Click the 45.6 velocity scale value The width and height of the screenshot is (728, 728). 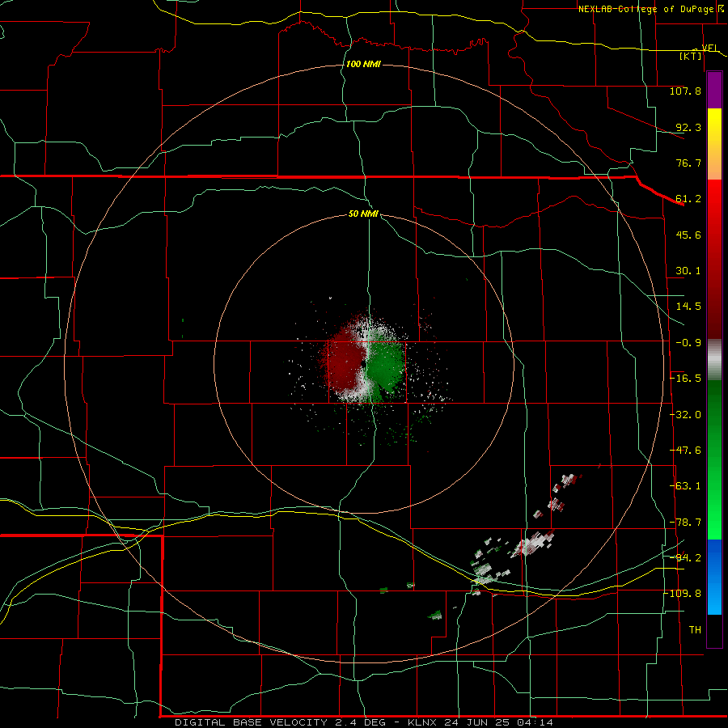[x=688, y=235]
